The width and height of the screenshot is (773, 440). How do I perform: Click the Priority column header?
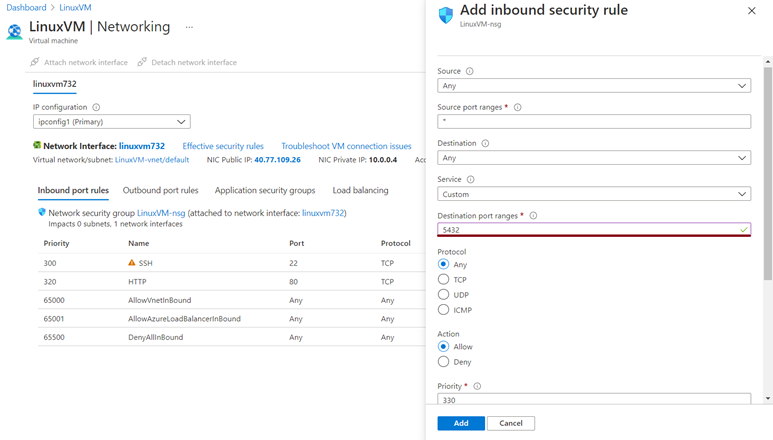coord(56,243)
